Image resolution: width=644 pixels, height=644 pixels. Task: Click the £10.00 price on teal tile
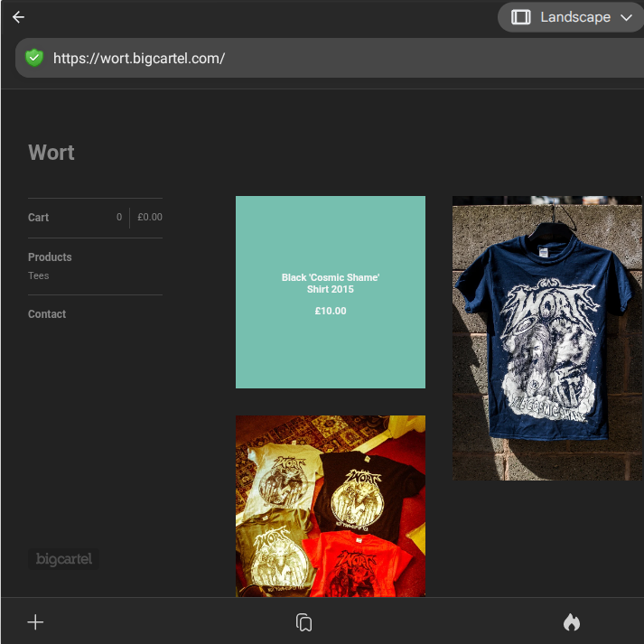pyautogui.click(x=331, y=311)
